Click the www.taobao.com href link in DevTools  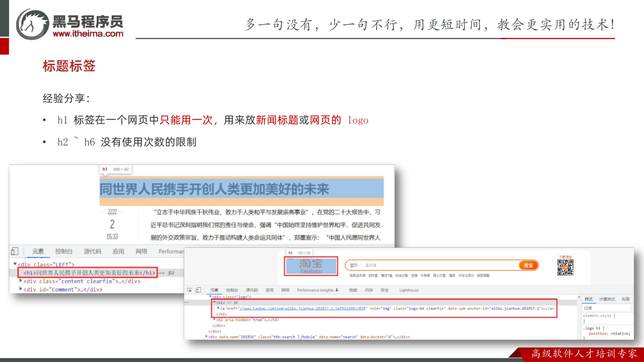tap(302, 308)
